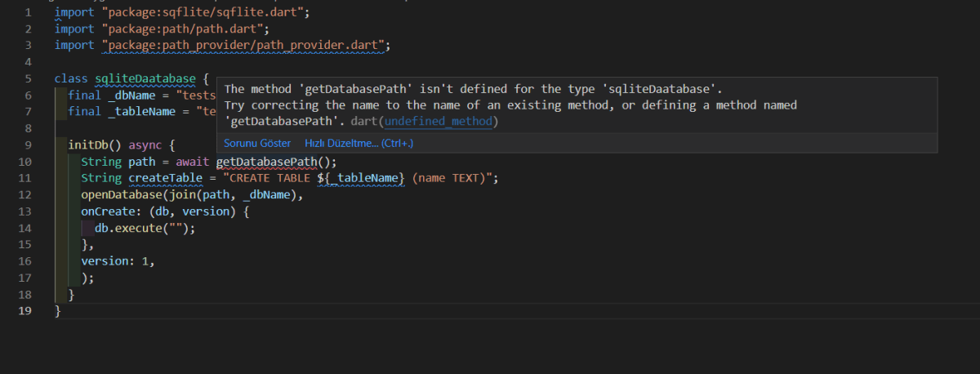
Task: Click the closing brace on line 18
Action: 71,294
